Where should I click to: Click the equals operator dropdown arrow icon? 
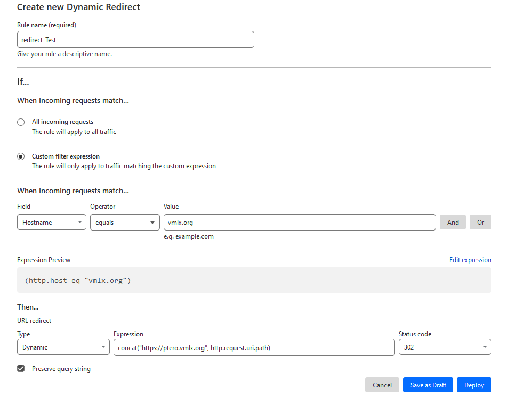tap(153, 223)
